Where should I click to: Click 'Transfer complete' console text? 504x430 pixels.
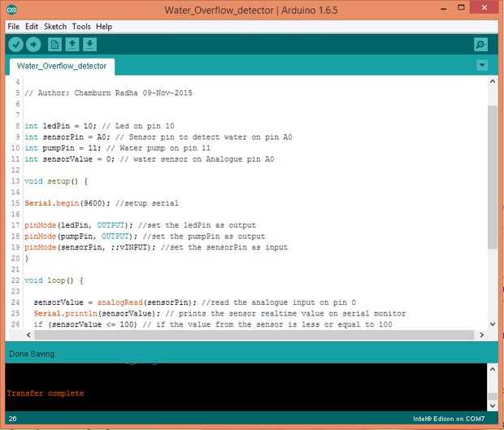(46, 393)
